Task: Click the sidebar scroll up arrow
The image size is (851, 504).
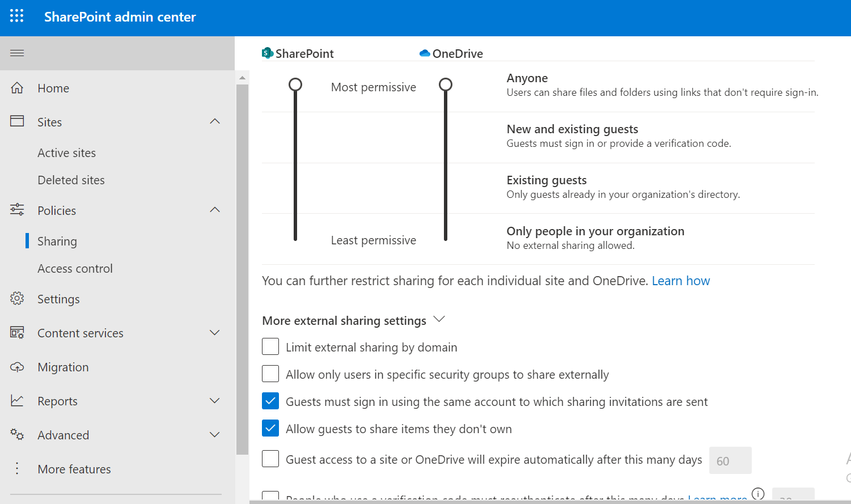Action: (x=242, y=78)
